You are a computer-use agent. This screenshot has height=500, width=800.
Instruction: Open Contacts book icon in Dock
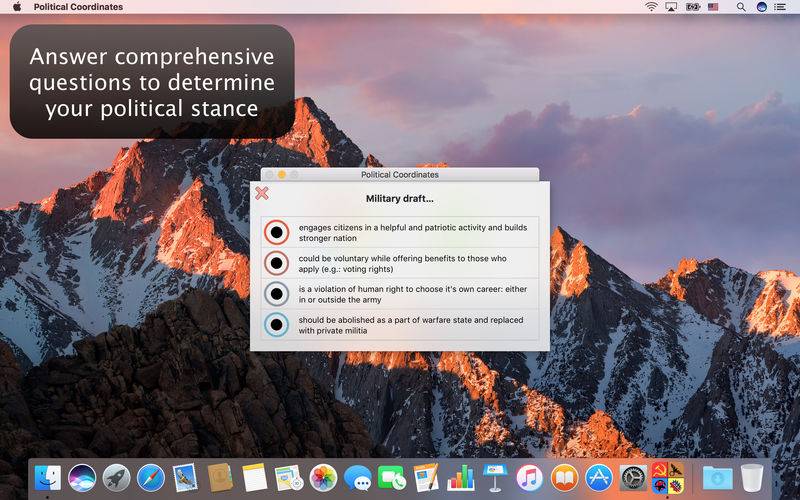pyautogui.click(x=220, y=478)
